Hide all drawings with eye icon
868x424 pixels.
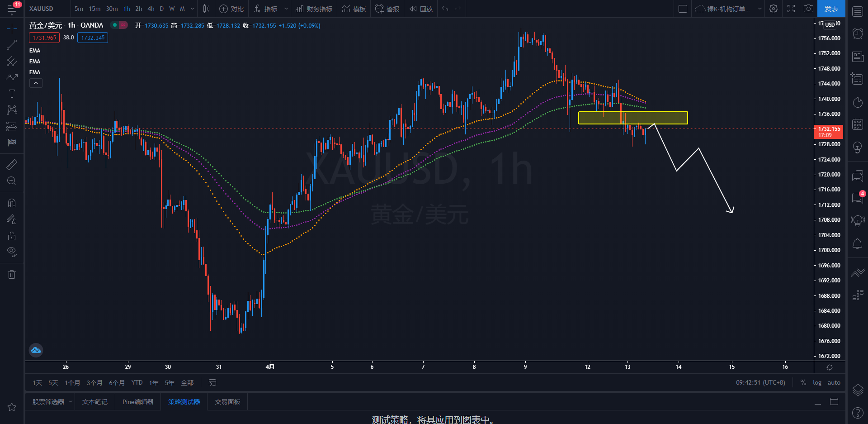pyautogui.click(x=12, y=252)
